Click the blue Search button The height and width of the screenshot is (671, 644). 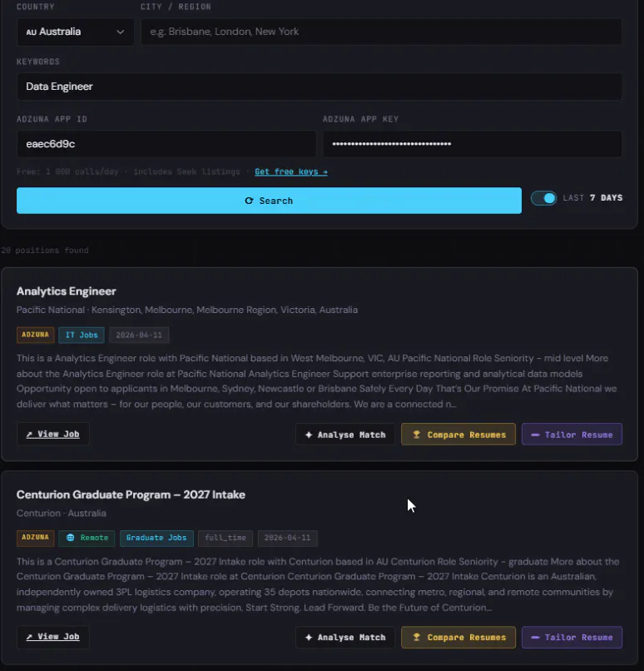[x=269, y=201]
